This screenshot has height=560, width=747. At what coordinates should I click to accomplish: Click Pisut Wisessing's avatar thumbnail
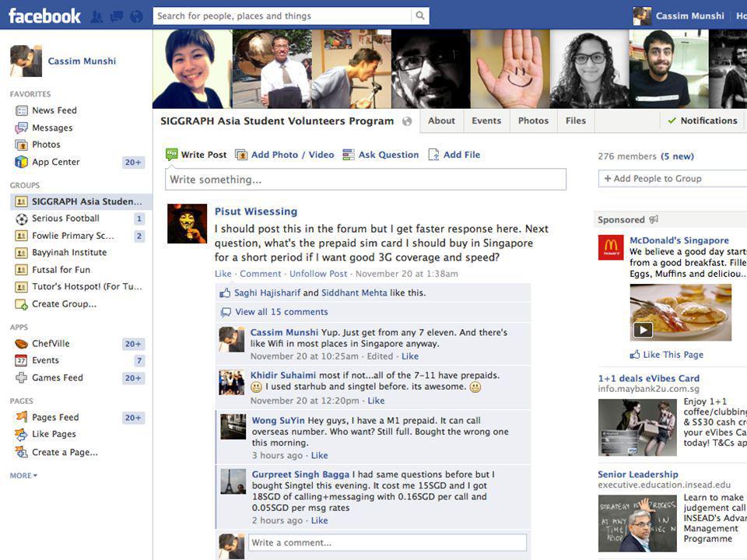[188, 224]
